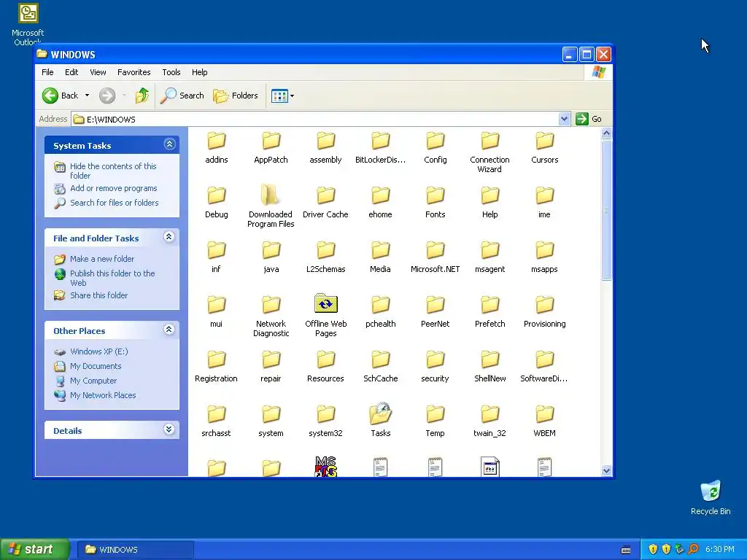Select the WBEM folder icon

coord(544,413)
